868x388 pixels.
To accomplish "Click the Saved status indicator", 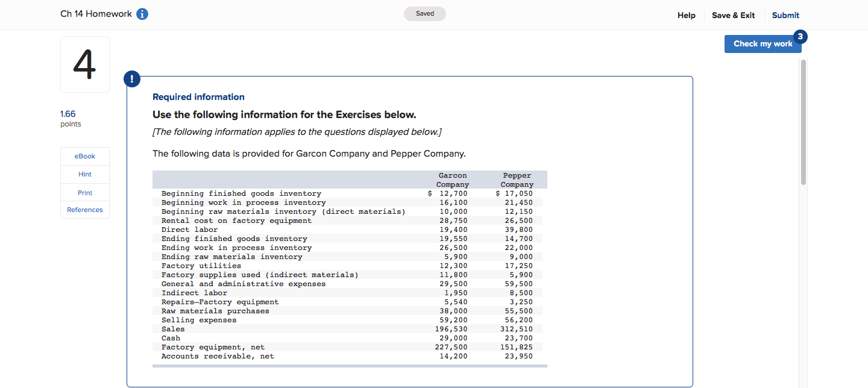I will pyautogui.click(x=425, y=14).
